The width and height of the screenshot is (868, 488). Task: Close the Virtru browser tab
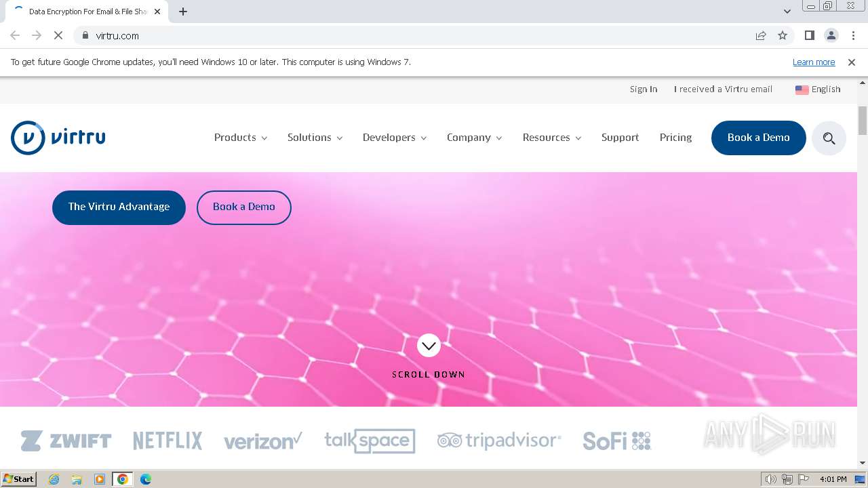pyautogui.click(x=157, y=12)
